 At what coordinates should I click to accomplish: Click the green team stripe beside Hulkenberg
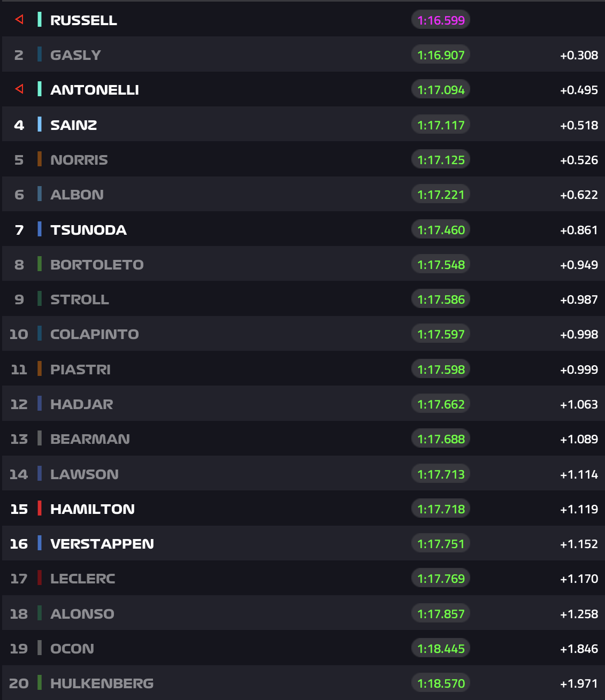40,683
